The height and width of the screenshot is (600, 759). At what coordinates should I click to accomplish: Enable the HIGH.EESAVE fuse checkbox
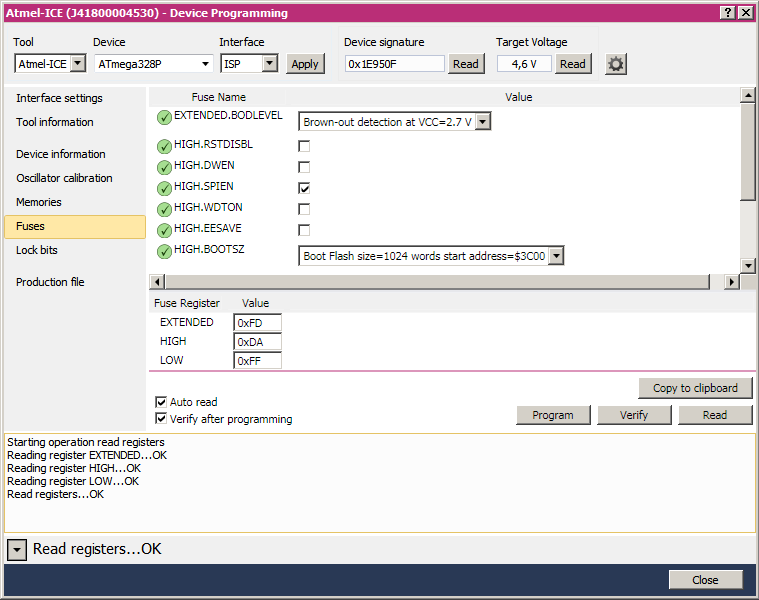click(x=304, y=230)
